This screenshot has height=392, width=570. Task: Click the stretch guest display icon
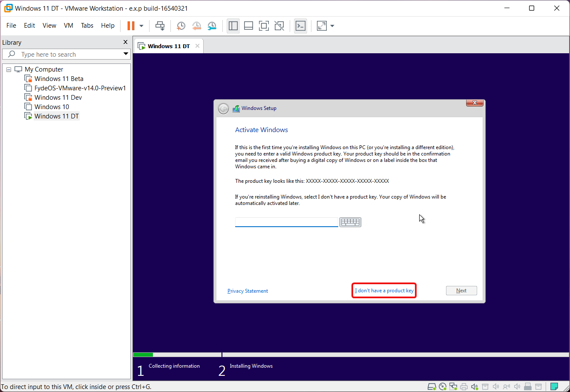322,26
